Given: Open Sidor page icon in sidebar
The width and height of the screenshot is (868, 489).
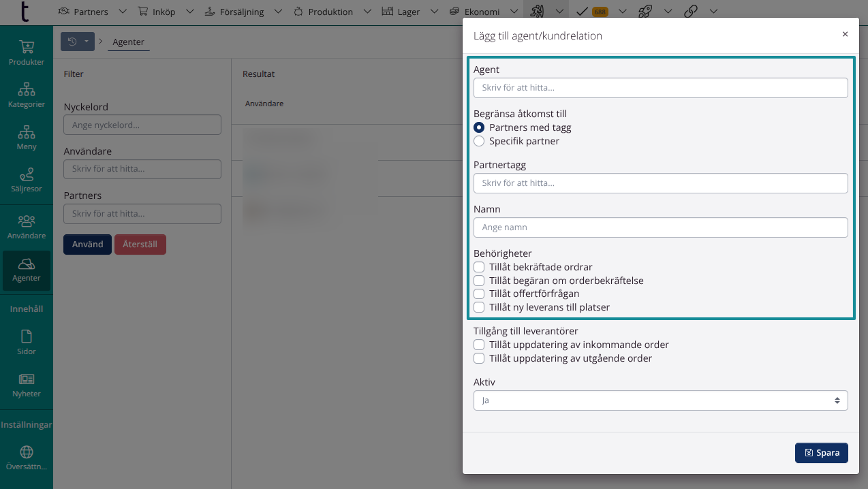Looking at the screenshot, I should tap(27, 342).
